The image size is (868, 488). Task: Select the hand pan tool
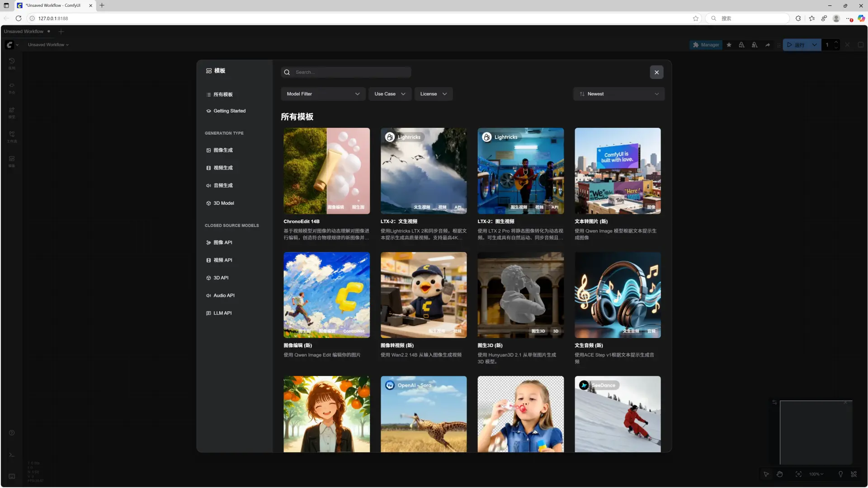pyautogui.click(x=780, y=474)
